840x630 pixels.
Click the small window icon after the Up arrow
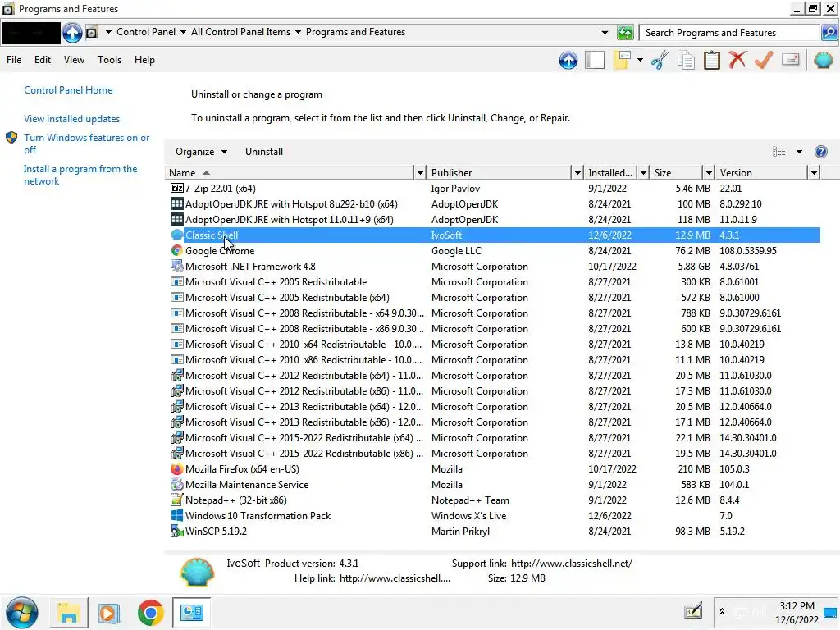coord(92,33)
